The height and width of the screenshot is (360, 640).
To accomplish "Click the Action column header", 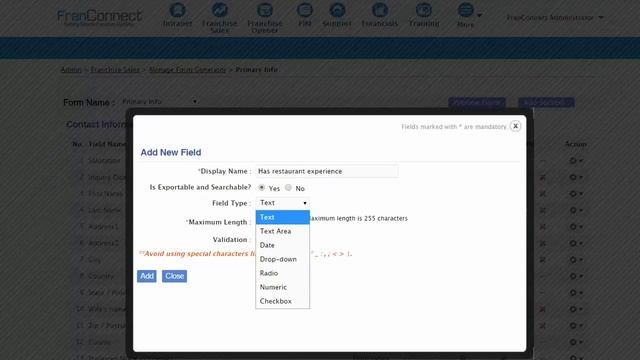I will [x=576, y=144].
